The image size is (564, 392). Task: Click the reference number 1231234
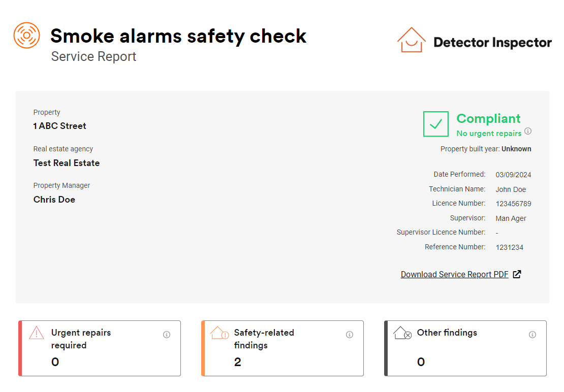(509, 247)
